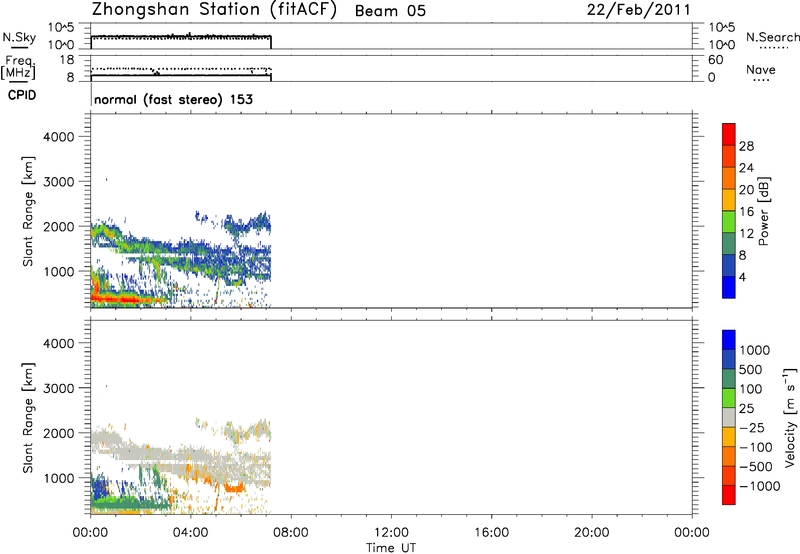Click 'normal (fast stereo) 153' text

(173, 99)
